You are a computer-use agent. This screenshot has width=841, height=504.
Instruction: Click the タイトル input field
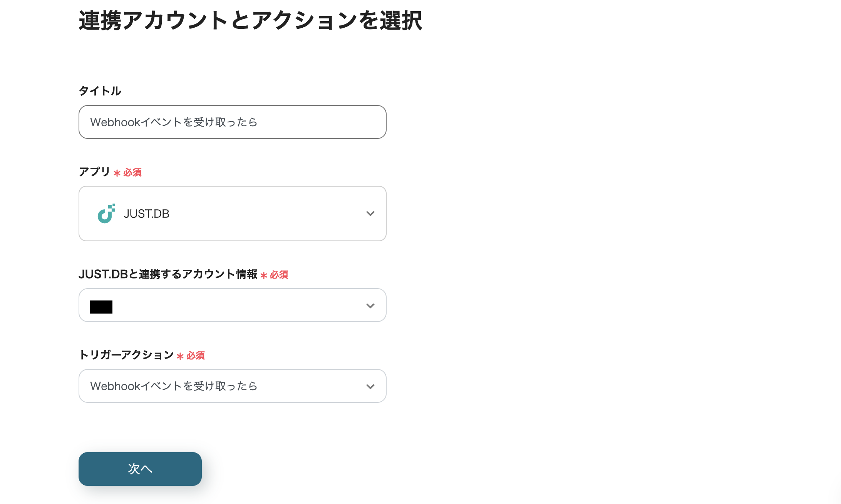coord(232,122)
